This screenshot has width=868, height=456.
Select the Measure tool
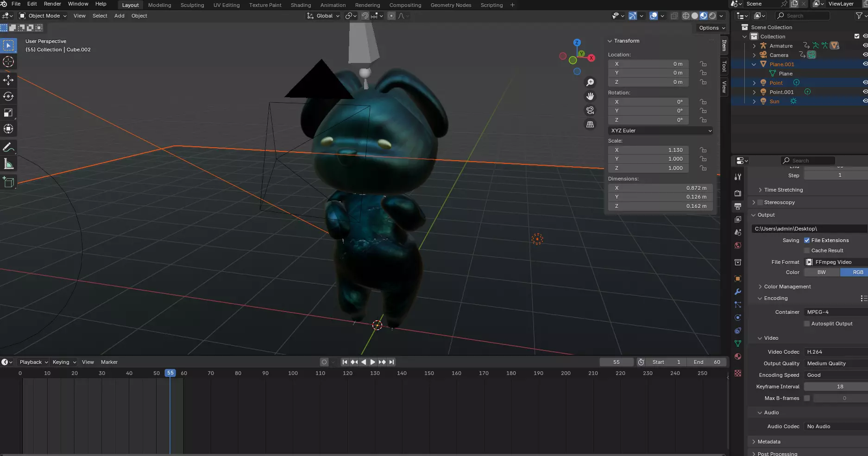click(x=8, y=163)
